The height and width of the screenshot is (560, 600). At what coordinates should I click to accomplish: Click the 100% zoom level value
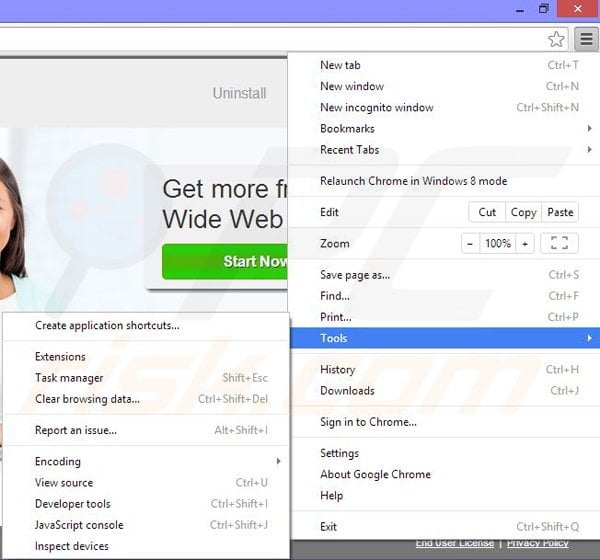click(498, 243)
